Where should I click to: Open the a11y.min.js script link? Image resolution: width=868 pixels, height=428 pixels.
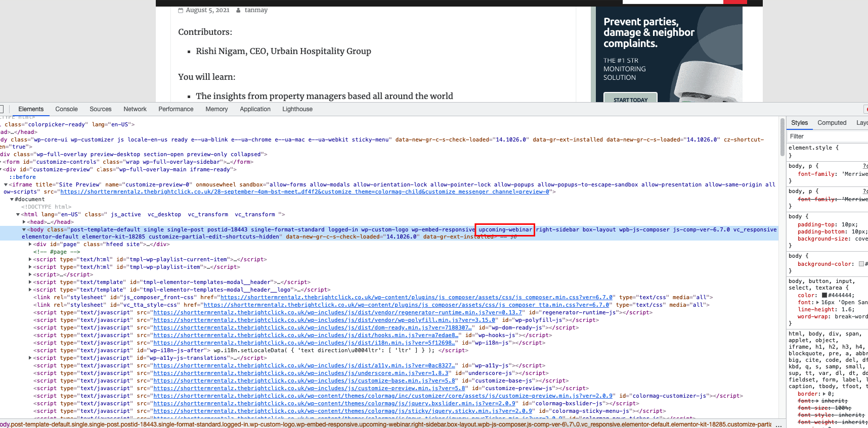tap(304, 366)
